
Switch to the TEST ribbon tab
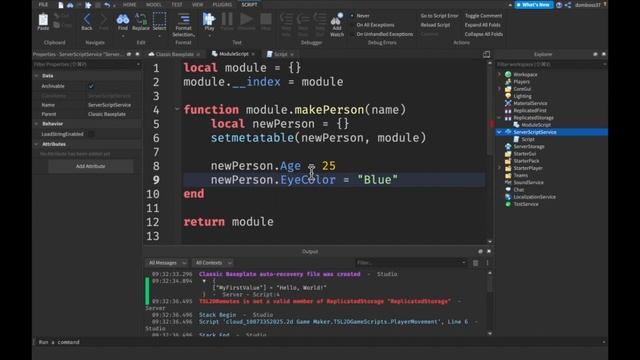pyautogui.click(x=177, y=4)
